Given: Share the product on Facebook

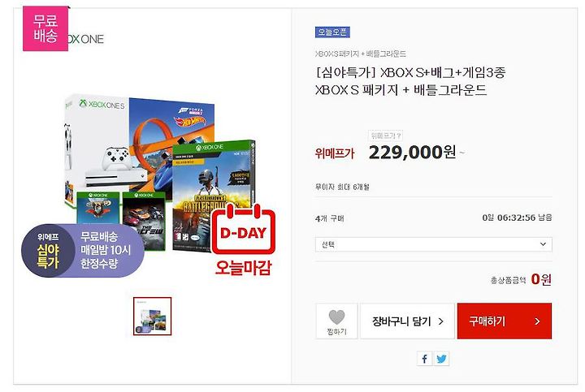Looking at the screenshot, I should pyautogui.click(x=424, y=359).
